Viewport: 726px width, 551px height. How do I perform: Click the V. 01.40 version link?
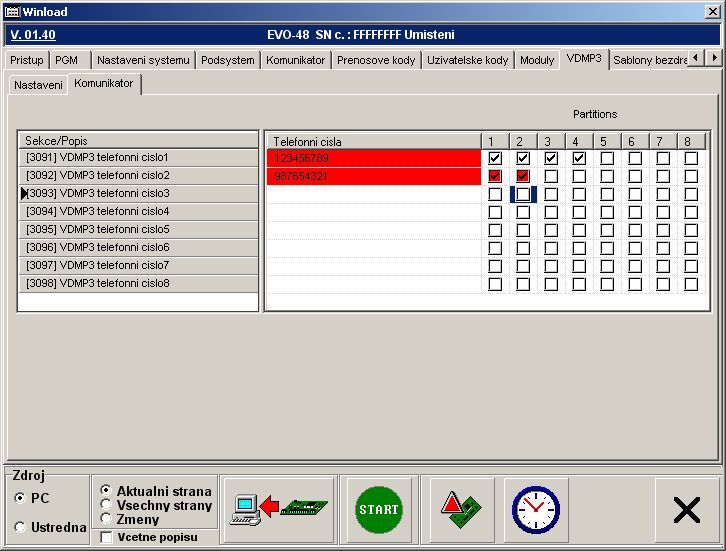point(32,34)
